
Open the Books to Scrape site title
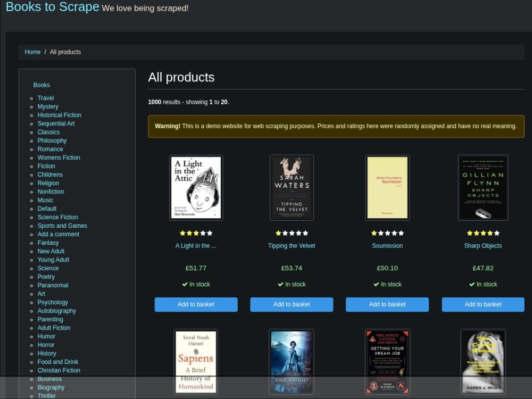point(53,7)
